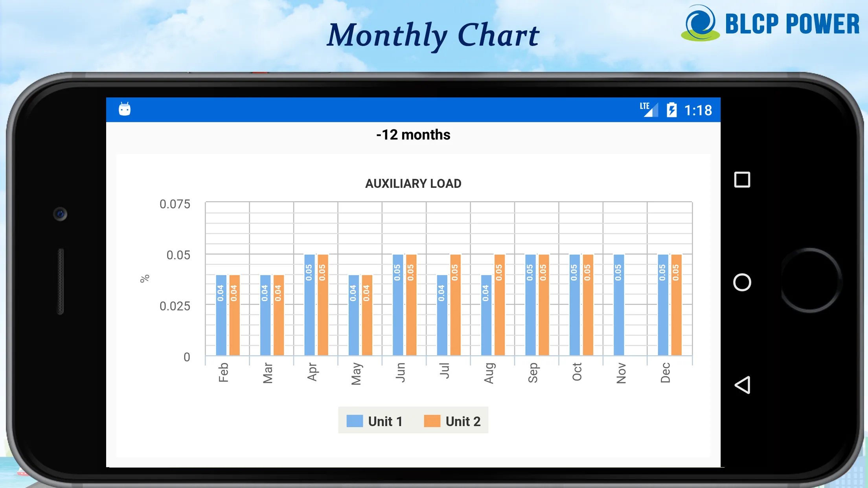Screen dimensions: 868x488
Task: Click the blue Unit 1 legend swatch
Action: 355,421
